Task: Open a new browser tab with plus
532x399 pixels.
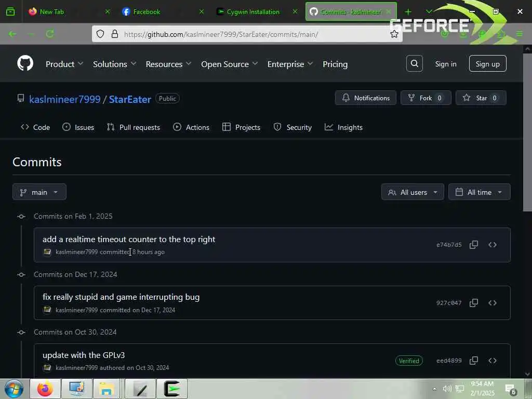Action: (x=408, y=12)
